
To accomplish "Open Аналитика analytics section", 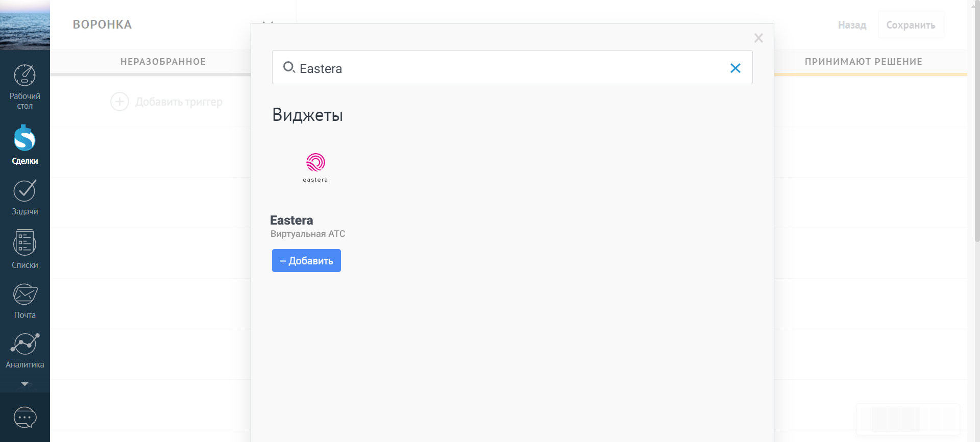I will tap(24, 351).
